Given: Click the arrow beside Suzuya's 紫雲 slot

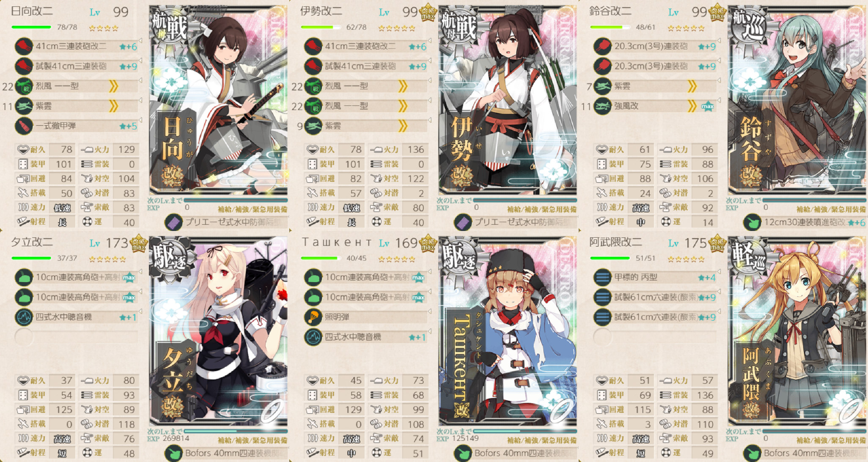Looking at the screenshot, I should (x=719, y=80).
